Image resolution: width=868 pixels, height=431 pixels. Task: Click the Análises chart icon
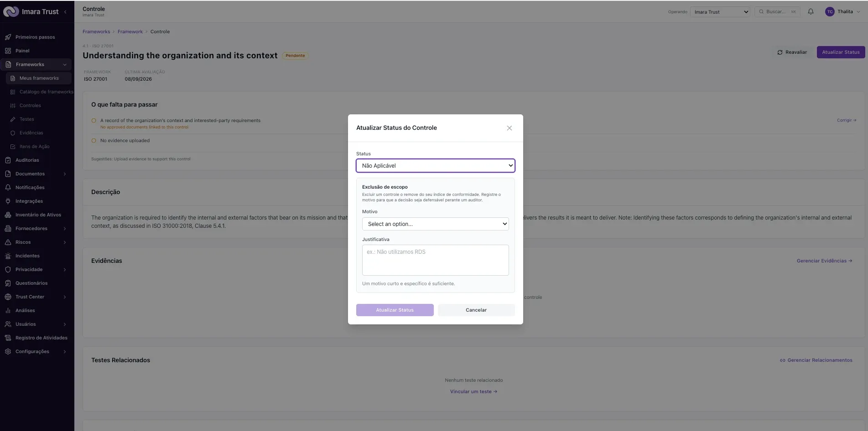[8, 310]
